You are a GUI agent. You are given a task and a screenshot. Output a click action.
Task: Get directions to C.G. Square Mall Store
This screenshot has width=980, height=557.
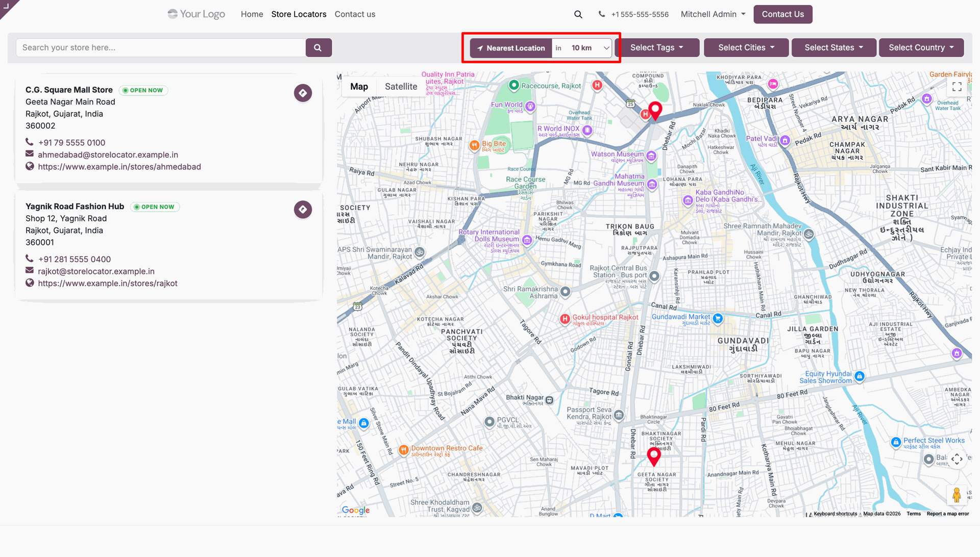point(303,93)
